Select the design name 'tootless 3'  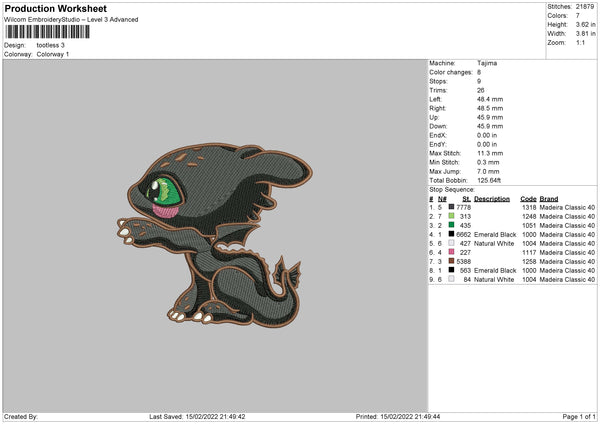point(51,45)
